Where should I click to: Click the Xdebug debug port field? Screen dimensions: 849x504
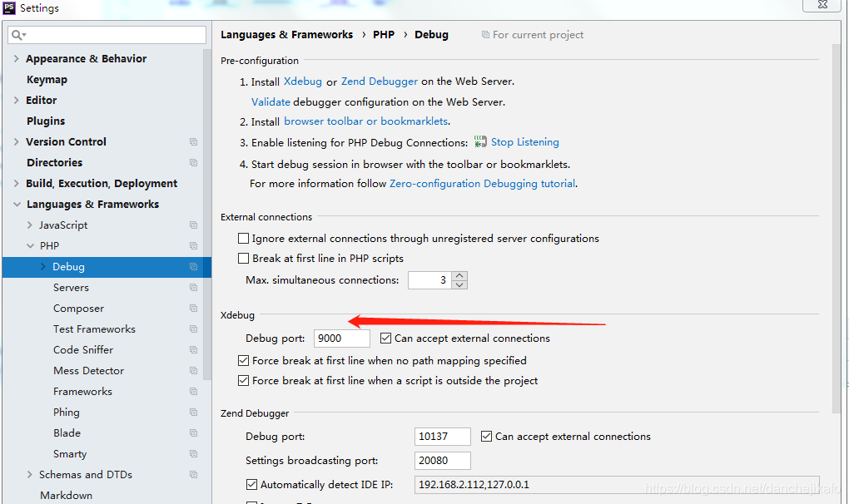tap(341, 338)
